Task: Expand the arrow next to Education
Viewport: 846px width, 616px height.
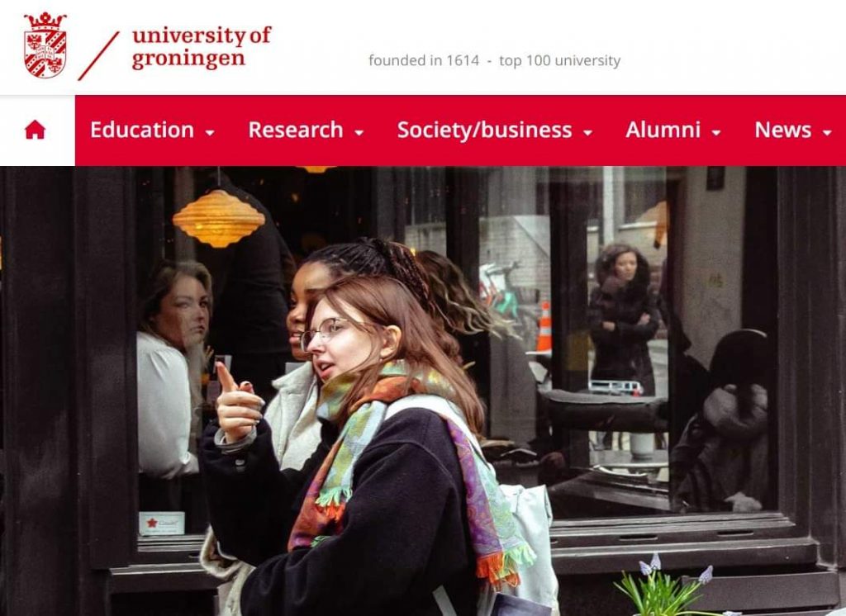Action: pyautogui.click(x=210, y=133)
